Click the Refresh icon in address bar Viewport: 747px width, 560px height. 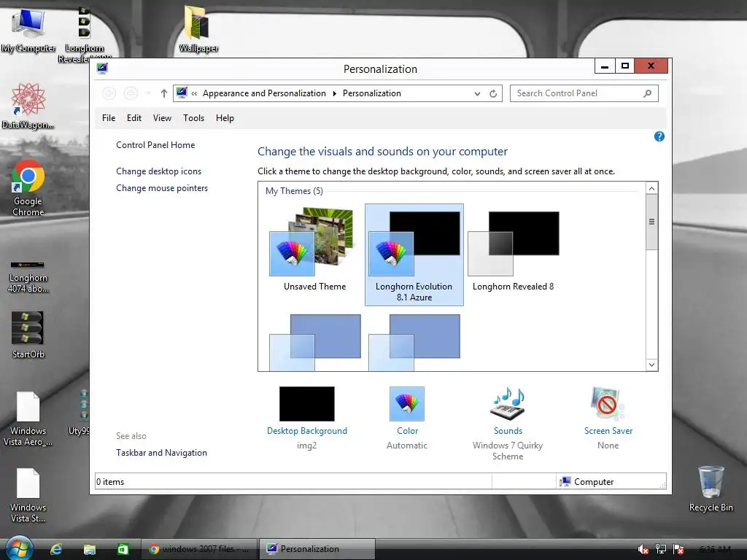(x=493, y=93)
